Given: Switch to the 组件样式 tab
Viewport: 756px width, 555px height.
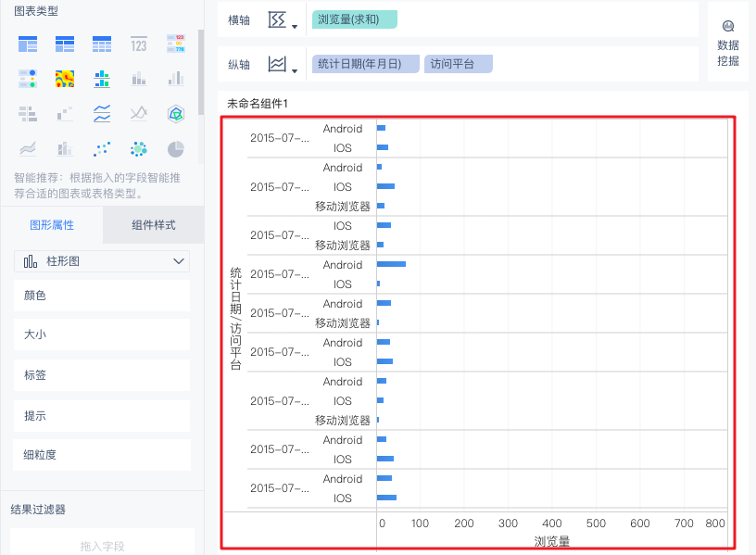Looking at the screenshot, I should point(153,225).
